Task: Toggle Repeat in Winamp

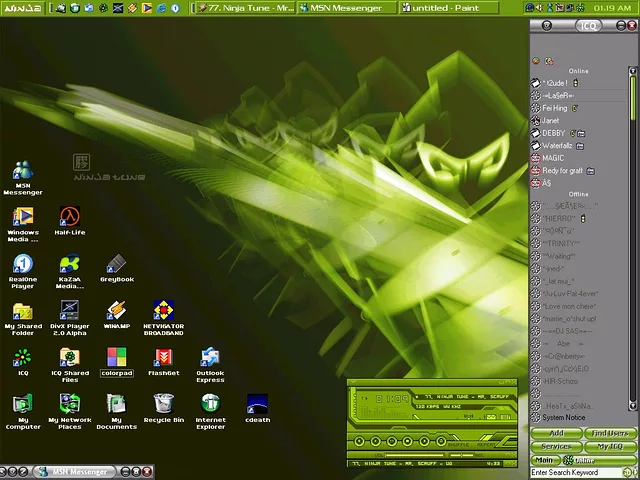Action: (486, 444)
